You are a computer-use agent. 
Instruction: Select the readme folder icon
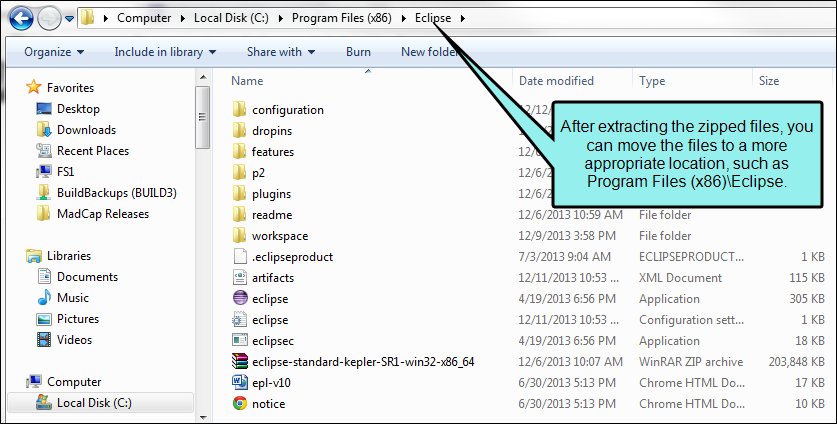[x=240, y=215]
